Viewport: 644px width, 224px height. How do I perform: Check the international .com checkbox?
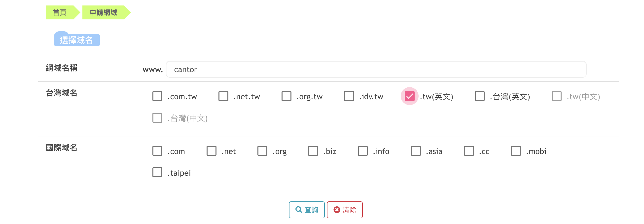click(x=157, y=151)
